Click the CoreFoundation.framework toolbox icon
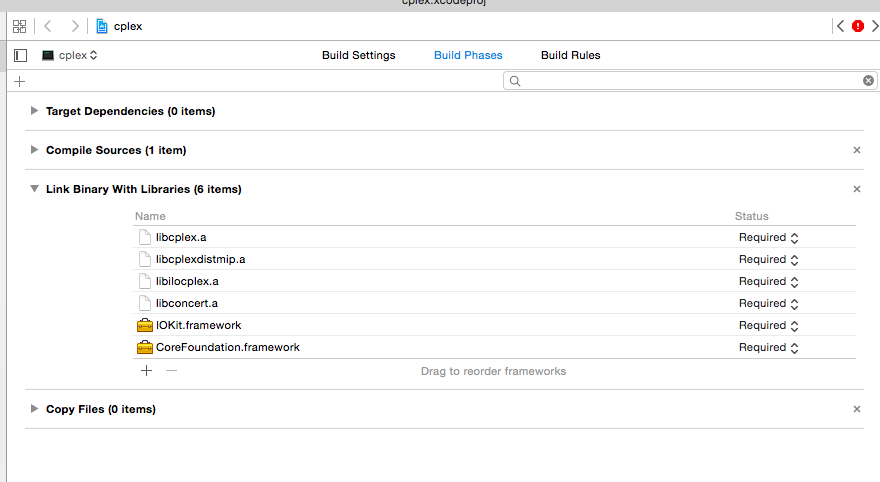The height and width of the screenshot is (482, 880). [145, 347]
